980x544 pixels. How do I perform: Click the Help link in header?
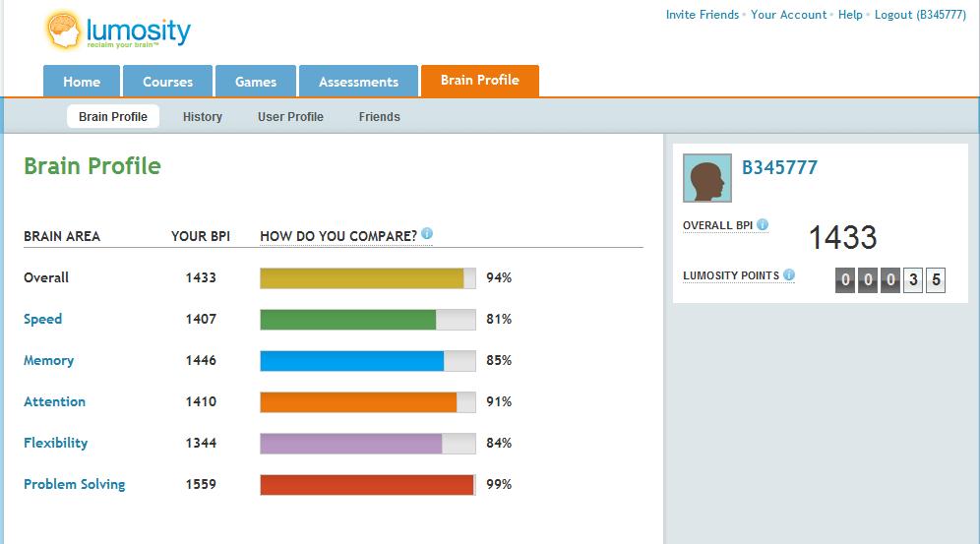click(x=850, y=15)
